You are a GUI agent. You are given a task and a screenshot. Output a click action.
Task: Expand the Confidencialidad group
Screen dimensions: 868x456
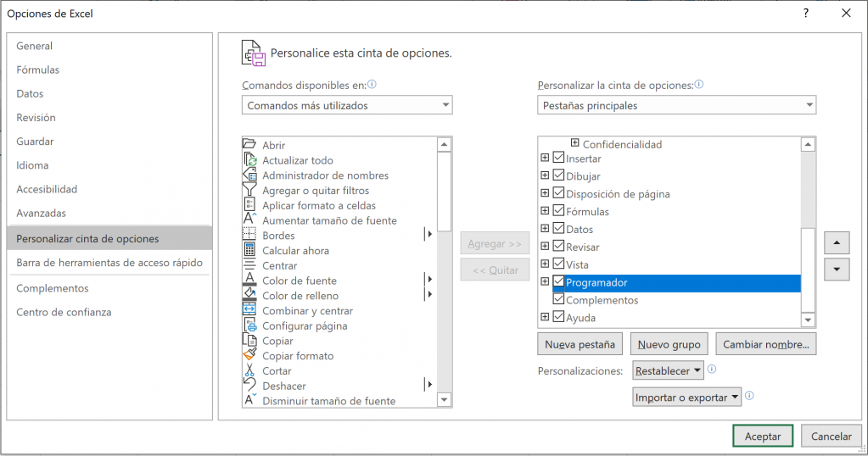tap(575, 143)
